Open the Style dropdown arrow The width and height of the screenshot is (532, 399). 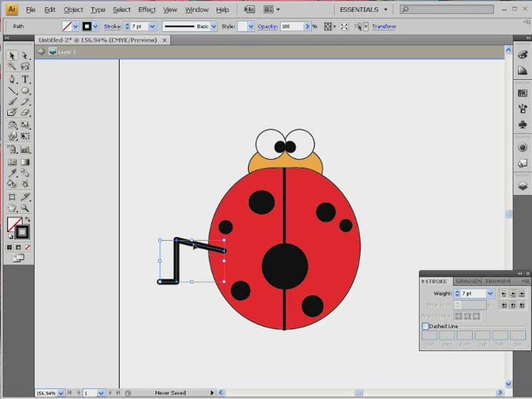tap(250, 26)
